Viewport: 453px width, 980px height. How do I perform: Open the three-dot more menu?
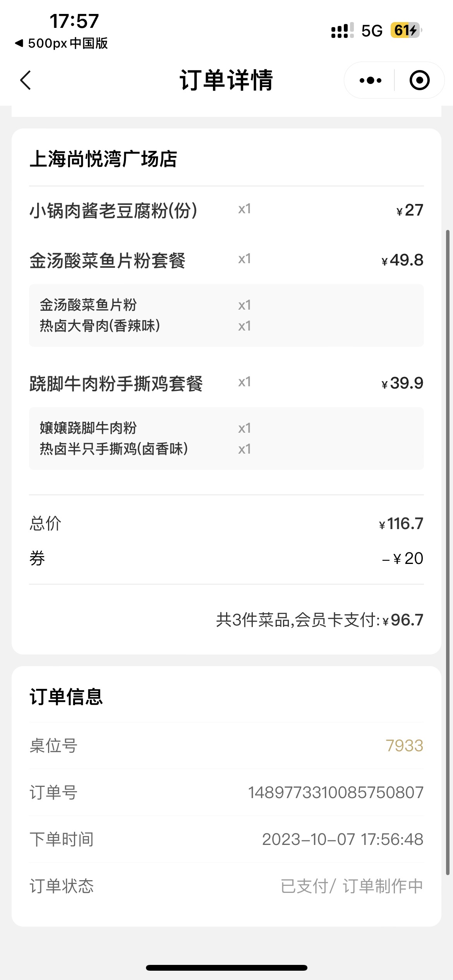(370, 81)
